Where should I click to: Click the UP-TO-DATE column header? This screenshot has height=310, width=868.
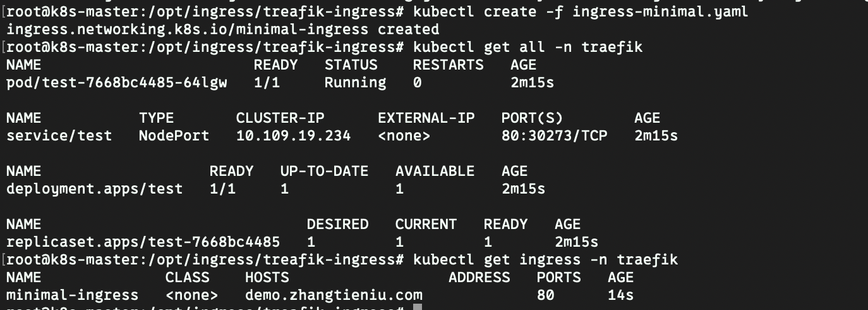(324, 171)
